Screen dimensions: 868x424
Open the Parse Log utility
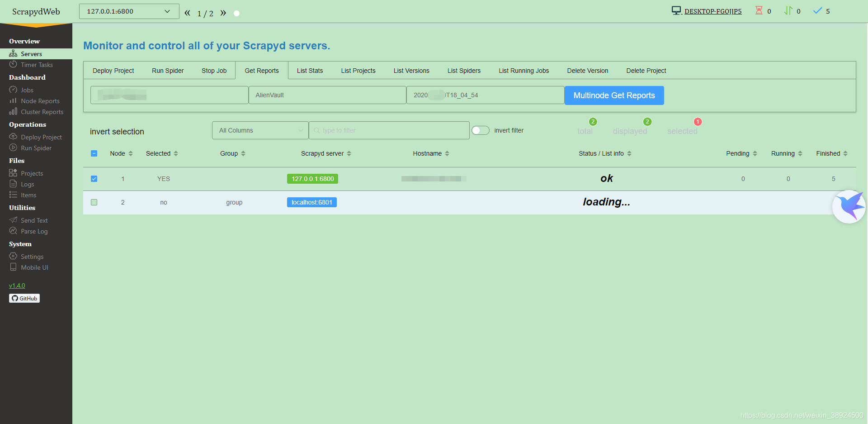pos(34,231)
